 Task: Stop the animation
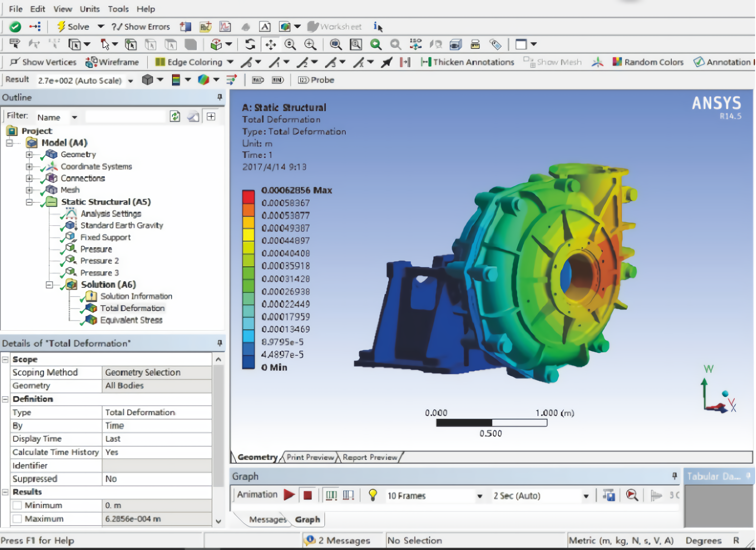click(307, 495)
